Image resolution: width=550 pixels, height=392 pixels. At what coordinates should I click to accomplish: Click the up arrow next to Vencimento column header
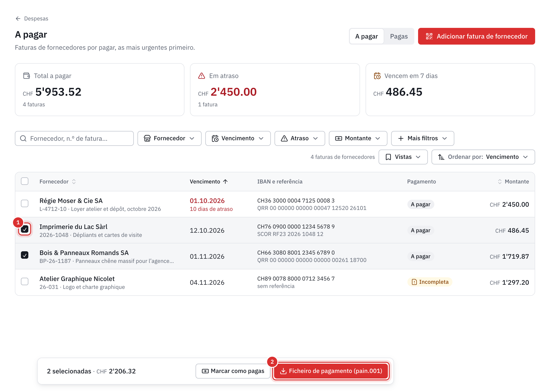pyautogui.click(x=225, y=182)
